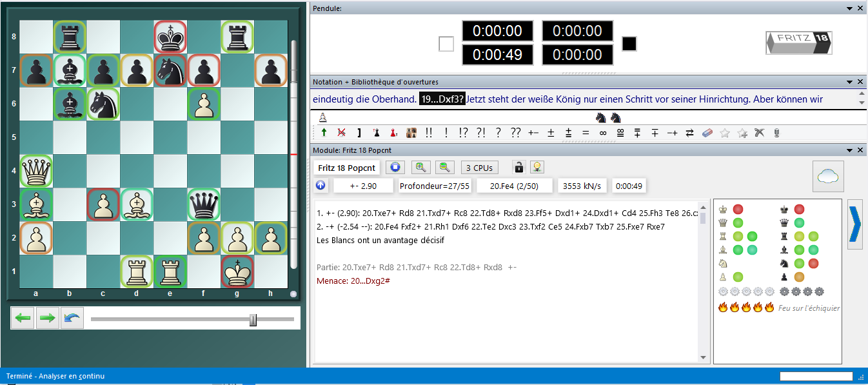The width and height of the screenshot is (868, 385).
Task: Click the microphone icon in annotation toolbar
Action: click(776, 133)
